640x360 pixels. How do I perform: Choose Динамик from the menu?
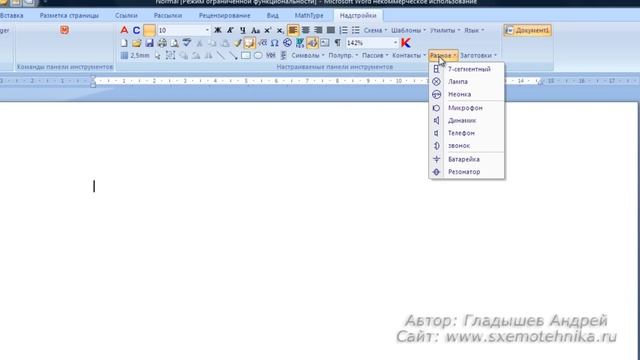(467, 120)
